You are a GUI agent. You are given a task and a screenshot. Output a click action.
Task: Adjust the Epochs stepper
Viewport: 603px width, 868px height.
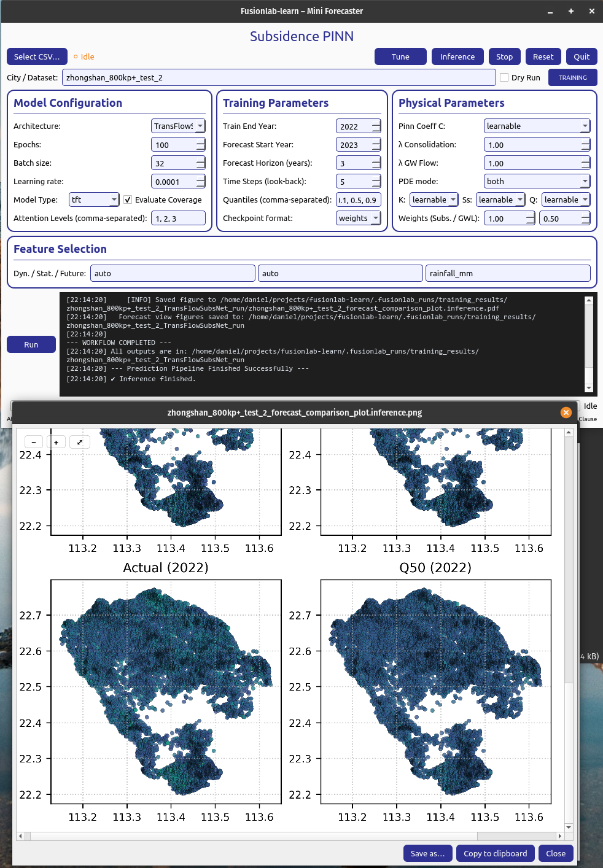(x=201, y=144)
